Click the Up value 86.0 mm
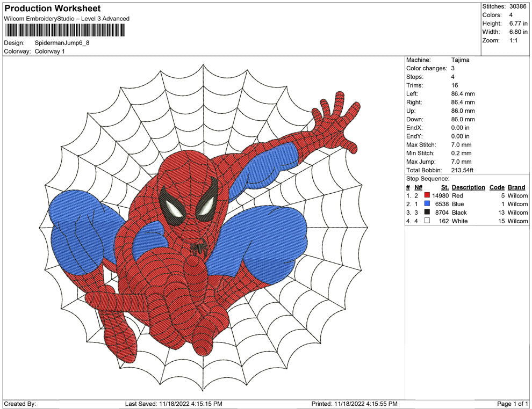Screen dimensions: 532x409 [463, 111]
